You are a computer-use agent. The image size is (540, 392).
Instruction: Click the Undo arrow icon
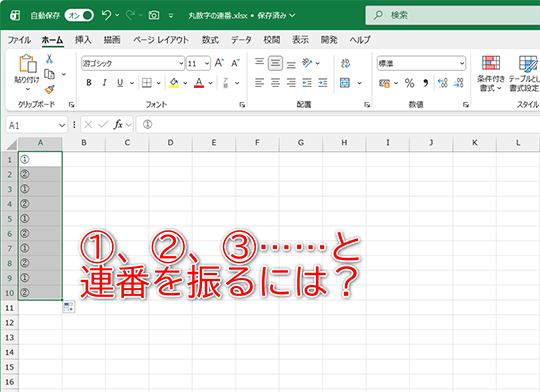pos(106,15)
